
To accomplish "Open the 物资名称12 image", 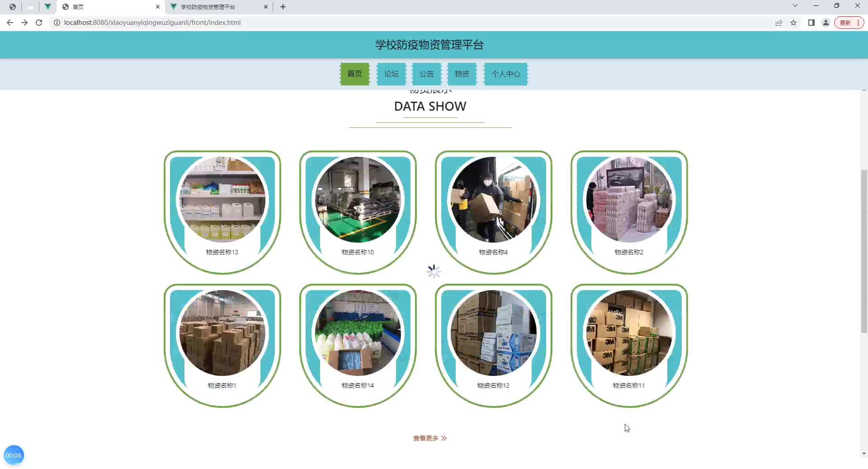I will point(494,333).
